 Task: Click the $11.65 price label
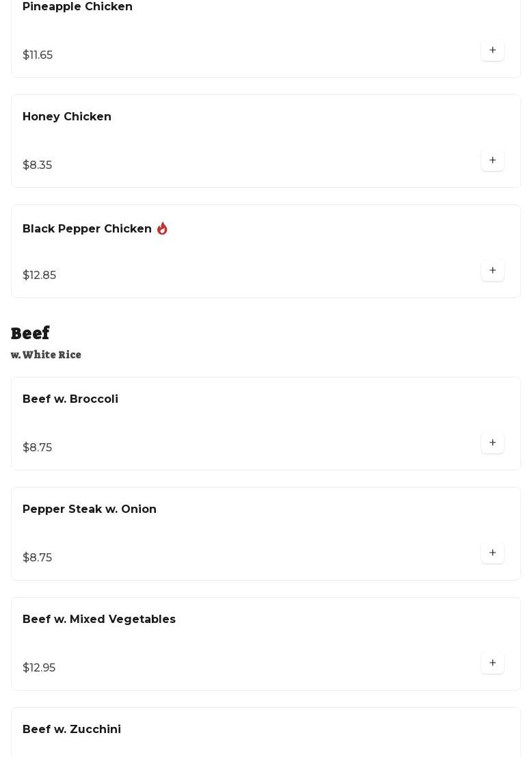tap(38, 55)
